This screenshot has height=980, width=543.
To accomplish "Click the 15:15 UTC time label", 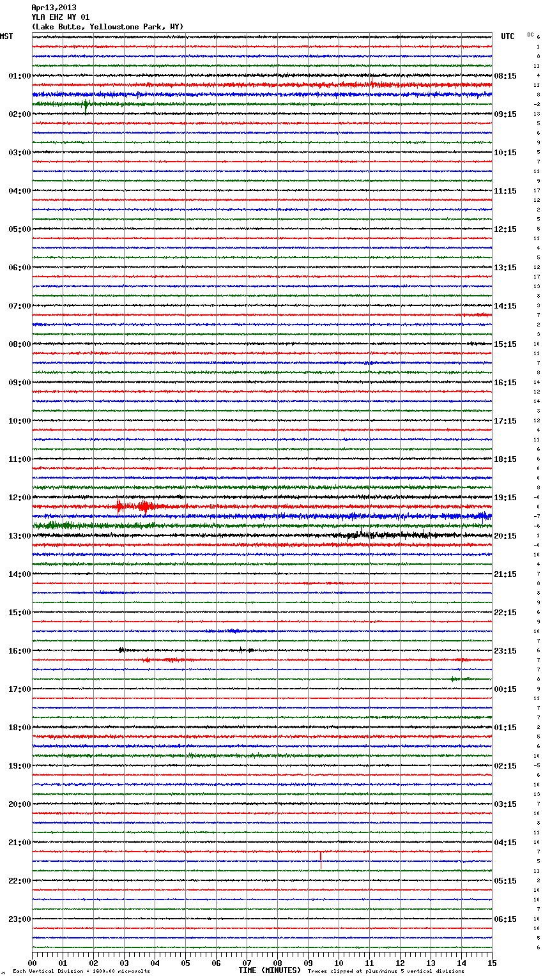I will 505,344.
